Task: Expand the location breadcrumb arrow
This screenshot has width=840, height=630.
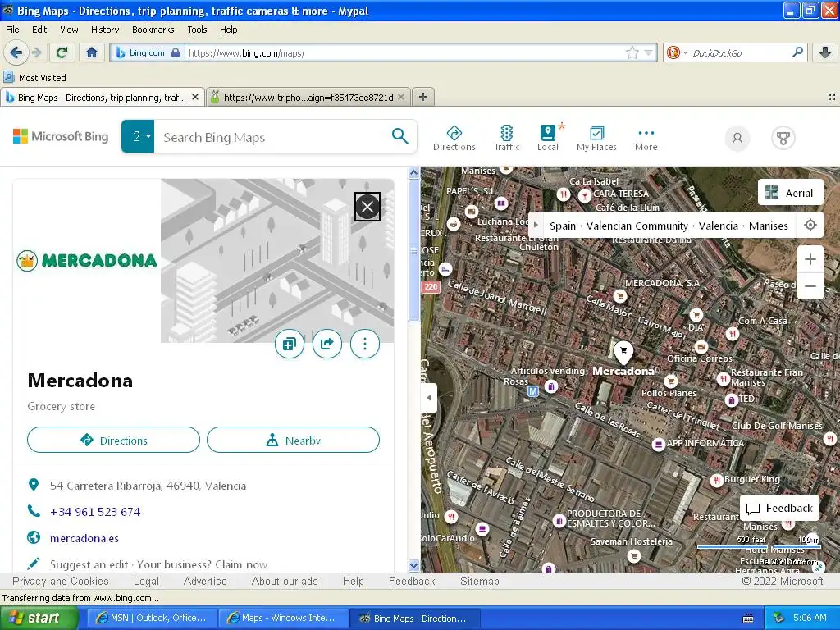Action: pos(536,225)
